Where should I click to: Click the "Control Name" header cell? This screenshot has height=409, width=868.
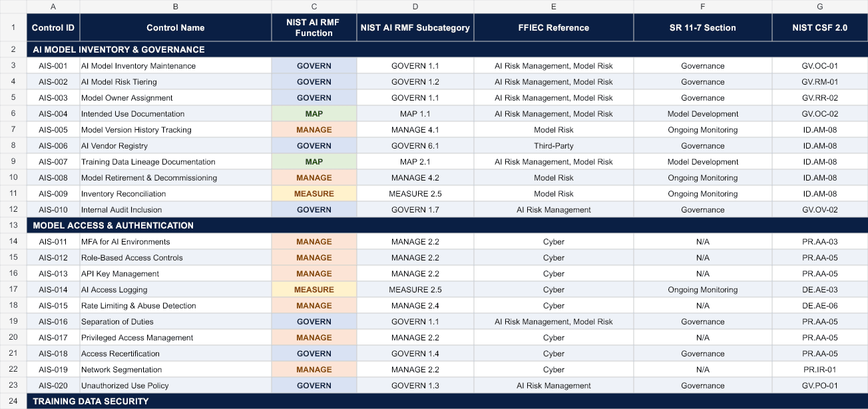[x=176, y=27]
